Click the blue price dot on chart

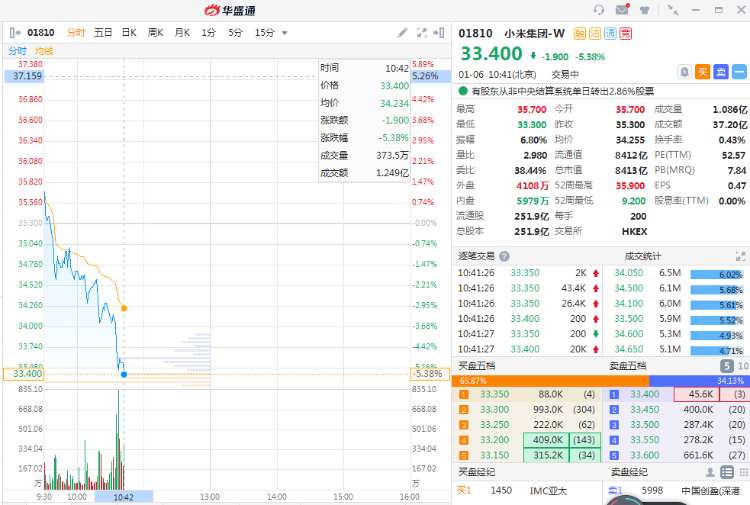tap(124, 374)
